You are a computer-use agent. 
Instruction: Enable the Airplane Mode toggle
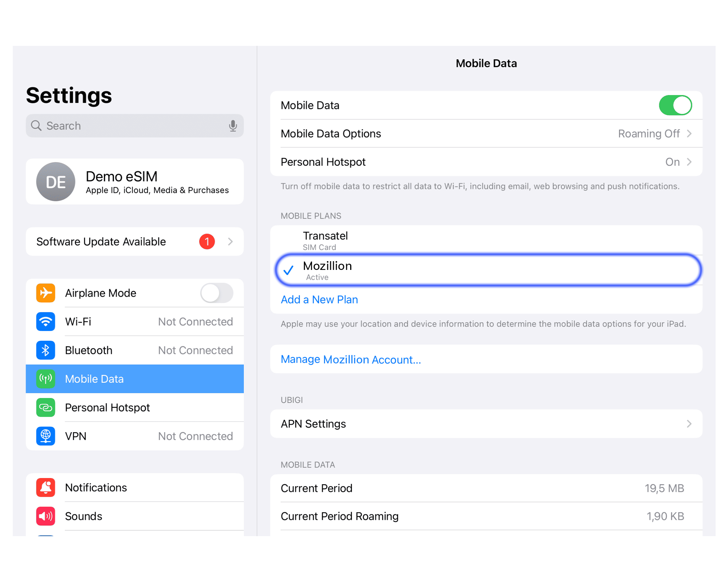[217, 293]
